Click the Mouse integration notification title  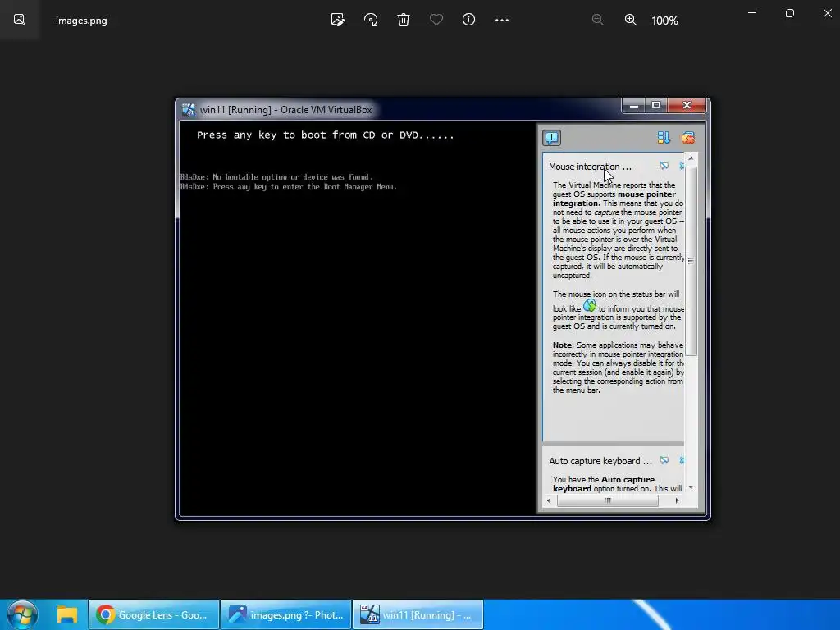(x=590, y=167)
